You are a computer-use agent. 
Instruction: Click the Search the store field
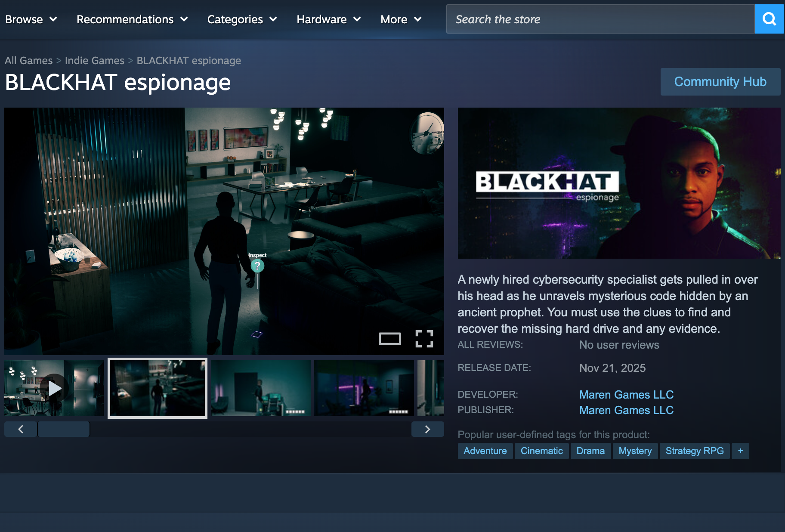click(600, 19)
